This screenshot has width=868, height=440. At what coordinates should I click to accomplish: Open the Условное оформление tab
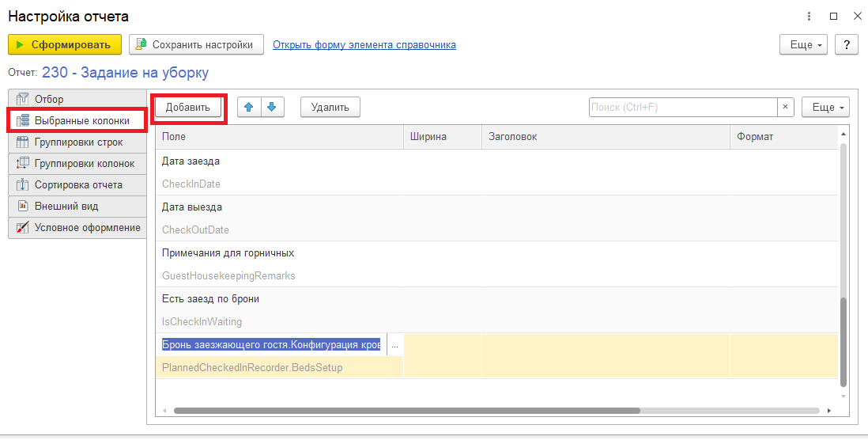(77, 228)
